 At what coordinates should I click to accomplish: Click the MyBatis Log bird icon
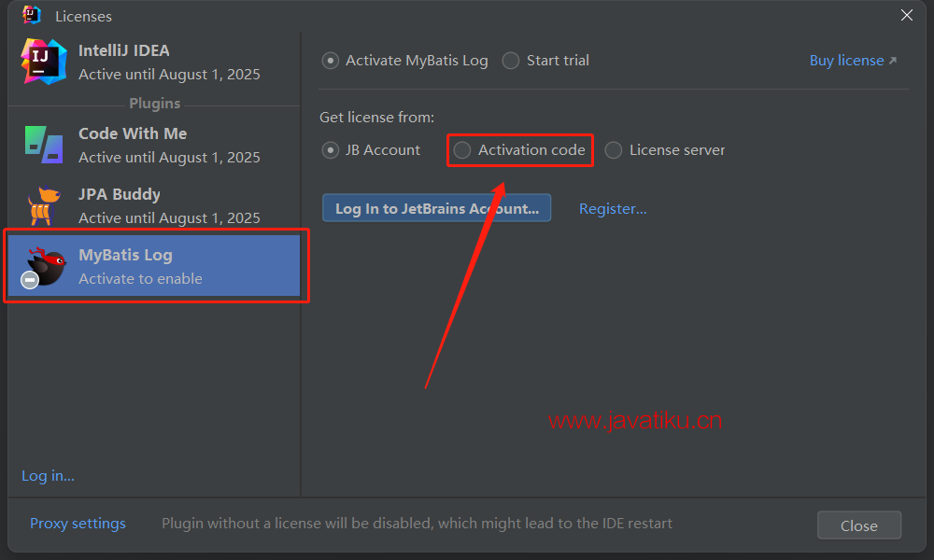tap(47, 267)
